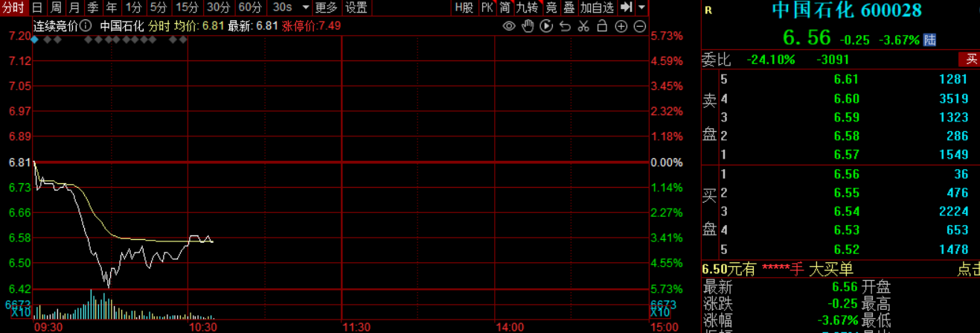Image resolution: width=980 pixels, height=333 pixels.
Task: Select the 季 quarterly period
Action: pyautogui.click(x=93, y=8)
